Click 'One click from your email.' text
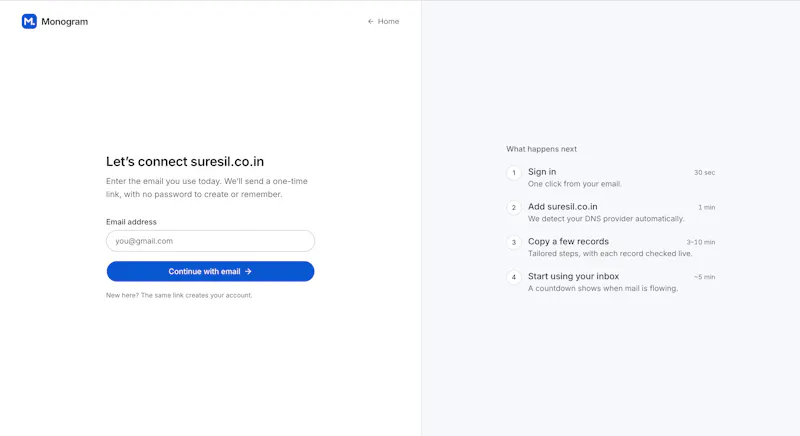The image size is (800, 436). coord(574,184)
